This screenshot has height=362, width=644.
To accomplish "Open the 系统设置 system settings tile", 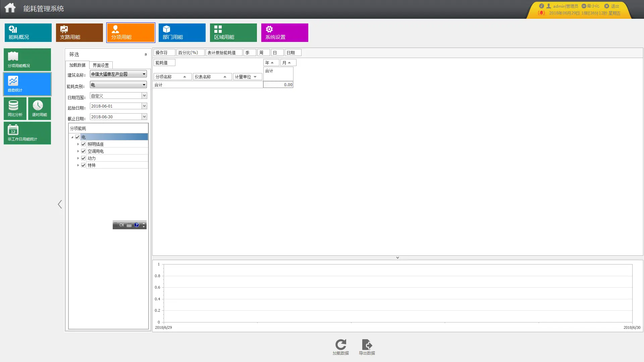I will click(284, 33).
